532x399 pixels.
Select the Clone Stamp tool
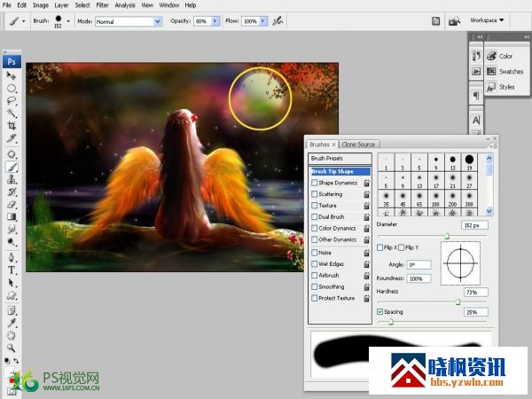pyautogui.click(x=12, y=179)
